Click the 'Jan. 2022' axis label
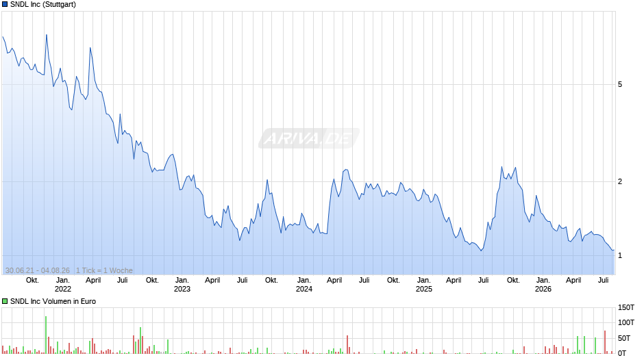The height and width of the screenshot is (360, 644). (x=63, y=285)
